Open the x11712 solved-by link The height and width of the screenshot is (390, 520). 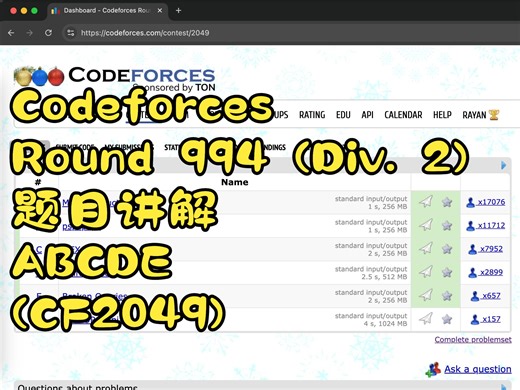point(491,225)
